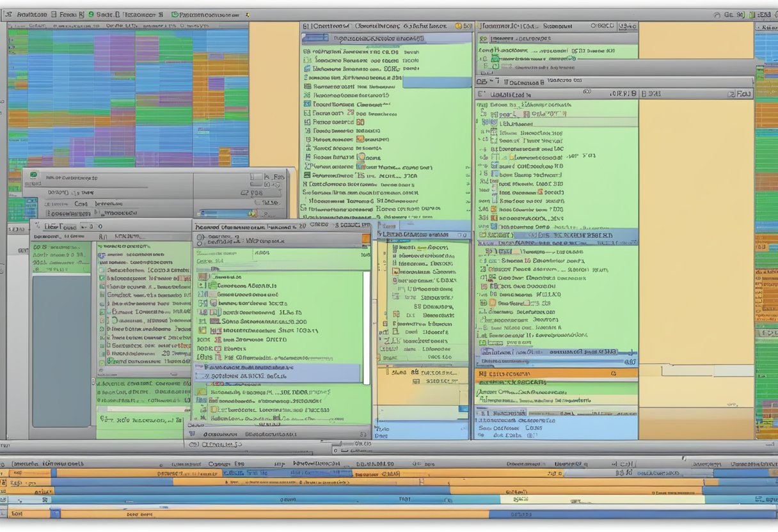The image size is (778, 532).
Task: Click the orange square button on the list window title bar
Action: pos(365,239)
